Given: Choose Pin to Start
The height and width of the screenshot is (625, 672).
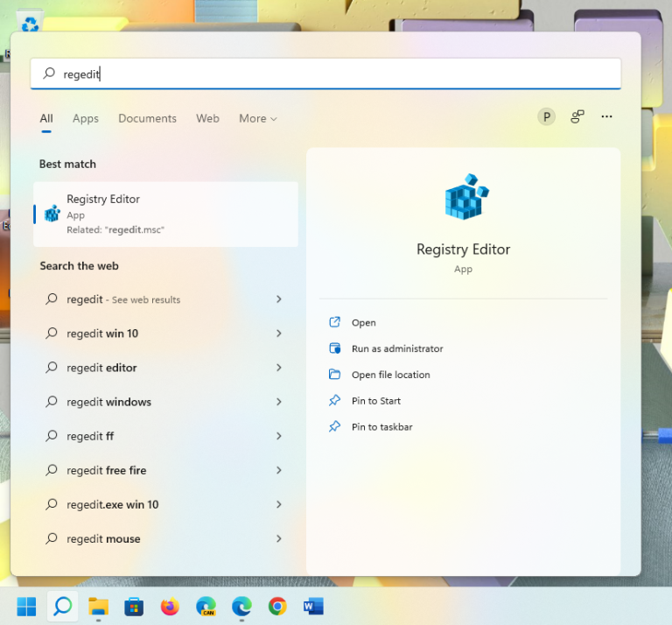Looking at the screenshot, I should tap(376, 401).
